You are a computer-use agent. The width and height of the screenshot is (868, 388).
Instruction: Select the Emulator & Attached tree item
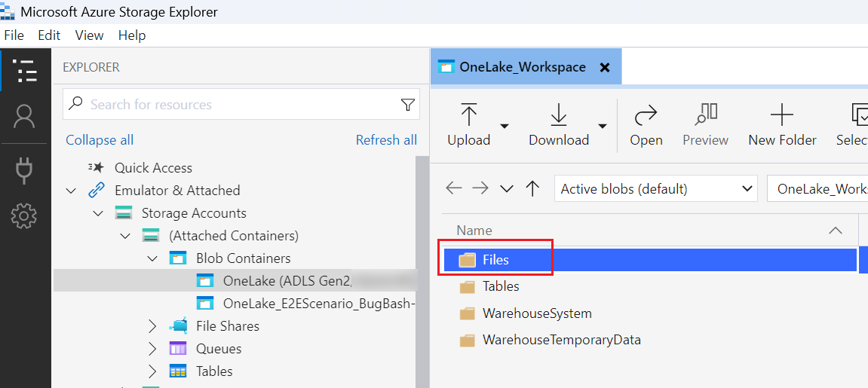point(177,190)
